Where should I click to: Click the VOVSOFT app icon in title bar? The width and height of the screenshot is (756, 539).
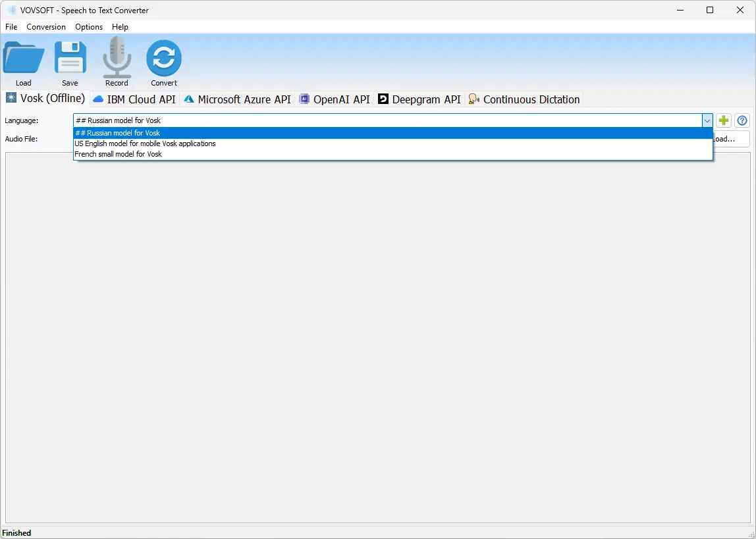pyautogui.click(x=12, y=10)
